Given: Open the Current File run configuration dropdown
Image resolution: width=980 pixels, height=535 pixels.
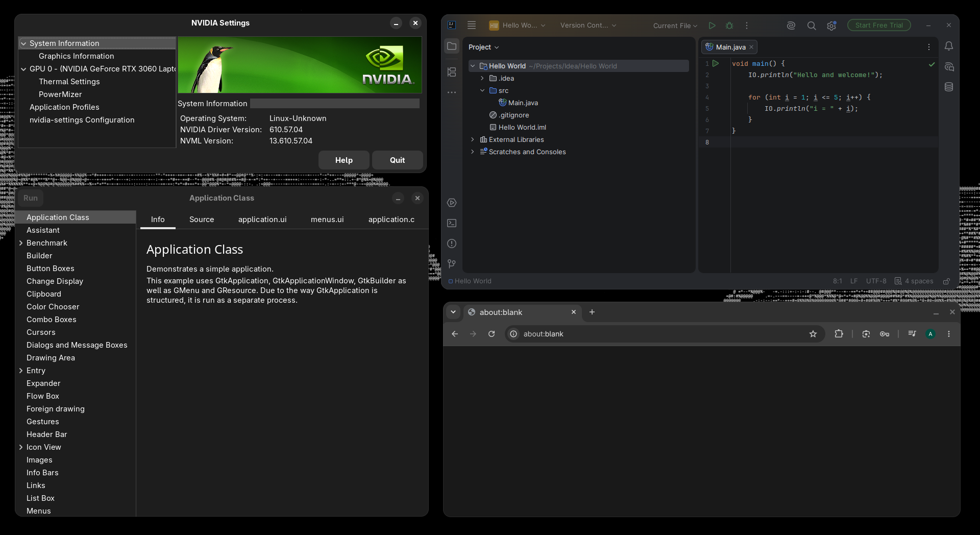Looking at the screenshot, I should (x=675, y=26).
